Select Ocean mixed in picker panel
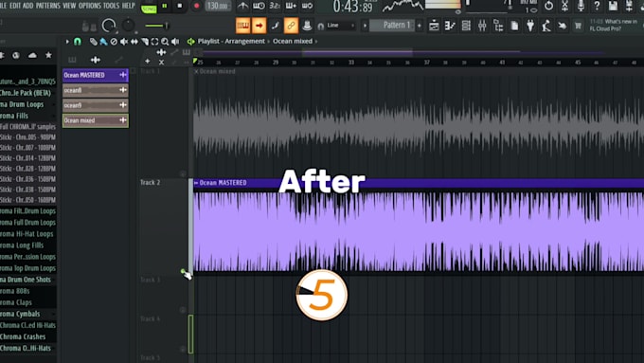This screenshot has height=363, width=644. 96,120
